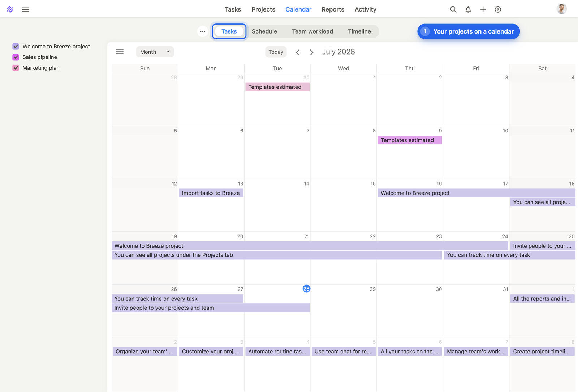Open notifications bell
This screenshot has height=392, width=578.
point(468,9)
